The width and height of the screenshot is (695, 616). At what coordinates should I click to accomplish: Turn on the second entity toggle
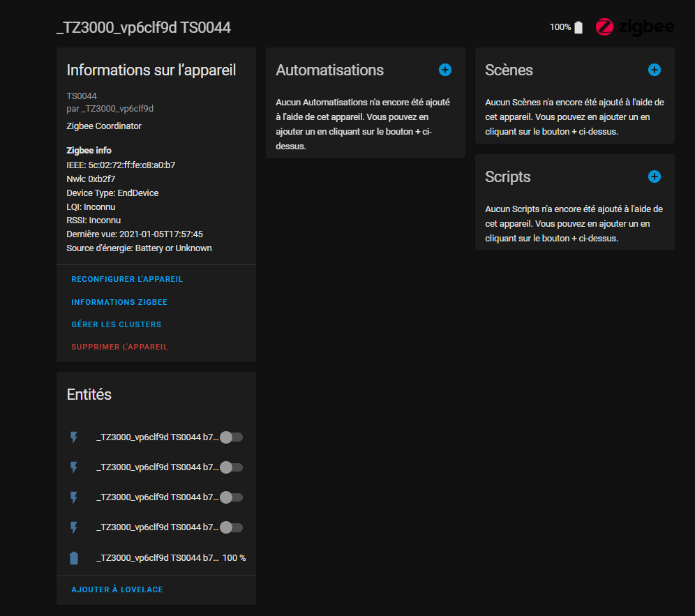point(231,467)
